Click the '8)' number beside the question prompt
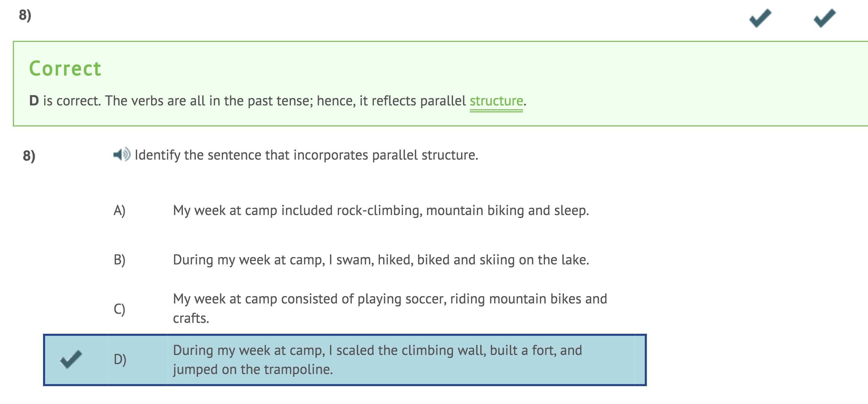The image size is (868, 404). pos(29,156)
